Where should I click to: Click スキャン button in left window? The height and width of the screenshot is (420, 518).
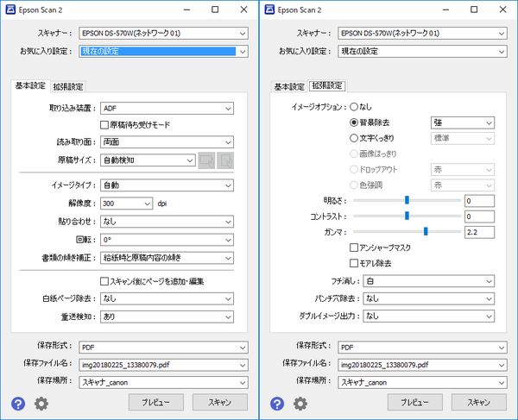click(x=220, y=402)
